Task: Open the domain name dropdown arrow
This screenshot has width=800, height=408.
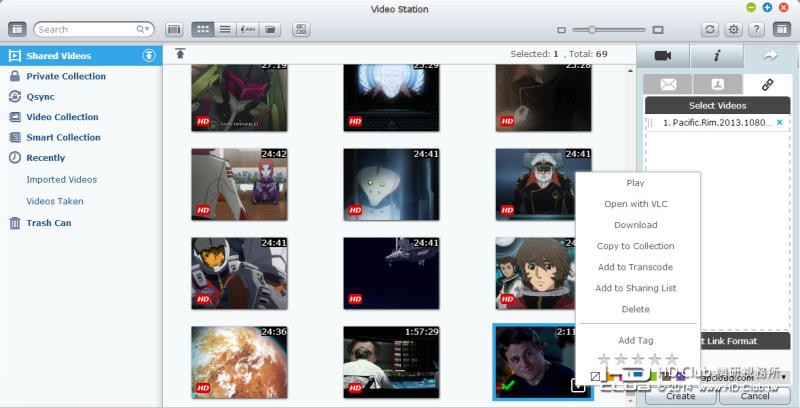Action: 784,377
